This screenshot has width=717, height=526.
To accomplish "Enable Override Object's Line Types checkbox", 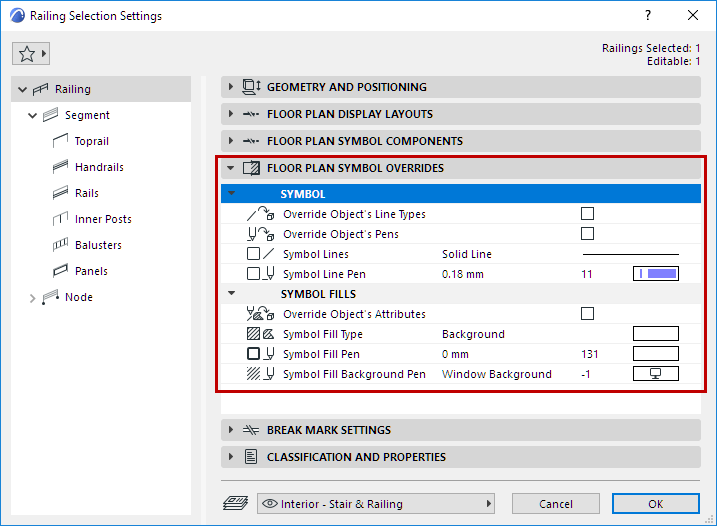I will (x=587, y=214).
